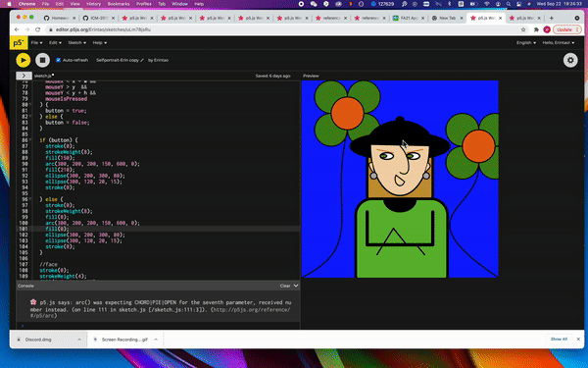The image size is (588, 368).
Task: Open a new Chrome tab with plus
Action: (x=551, y=18)
